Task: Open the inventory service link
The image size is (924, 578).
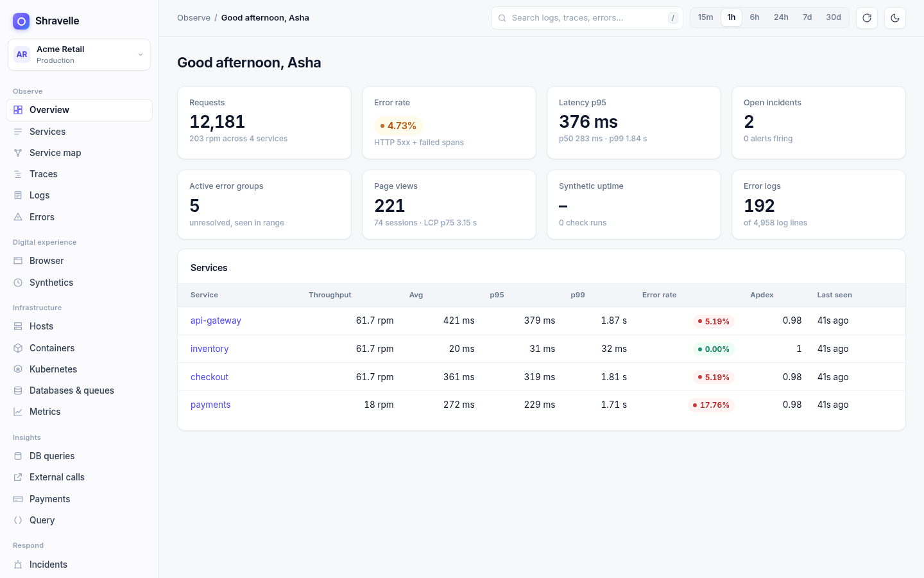Action: click(209, 349)
